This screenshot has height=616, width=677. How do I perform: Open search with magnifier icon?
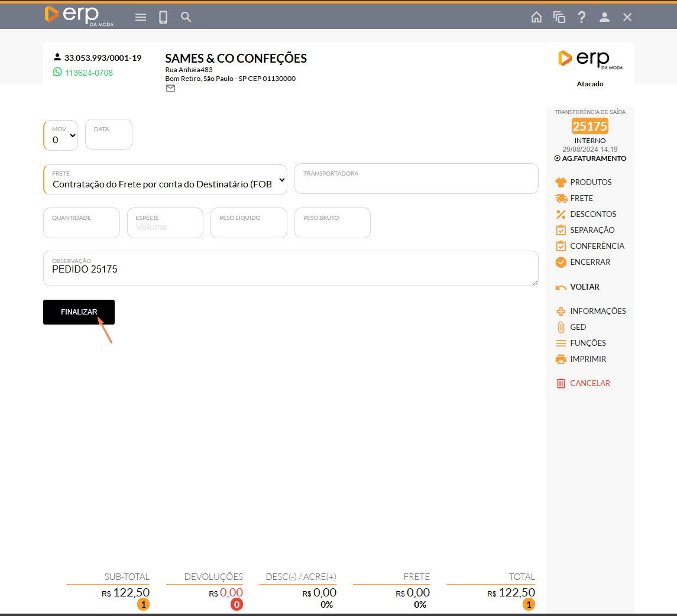click(x=186, y=17)
